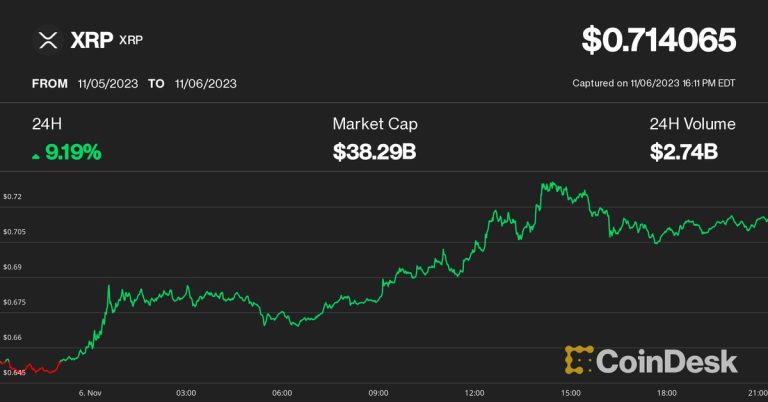Click the $0.72 price axis label

coord(12,197)
